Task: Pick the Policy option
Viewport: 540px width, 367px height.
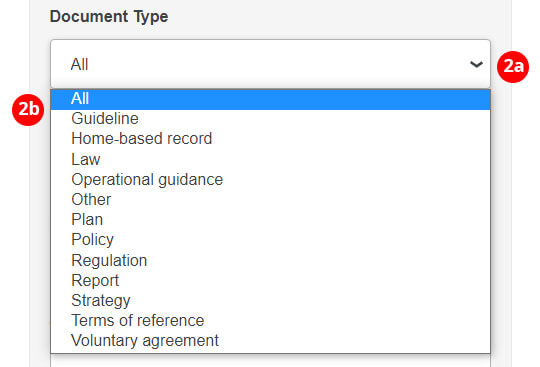Action: pos(270,240)
